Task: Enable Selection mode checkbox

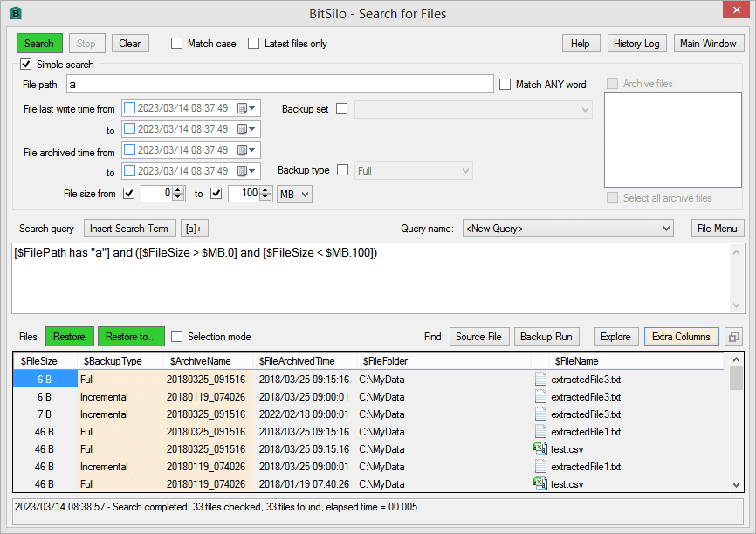Action: click(177, 337)
